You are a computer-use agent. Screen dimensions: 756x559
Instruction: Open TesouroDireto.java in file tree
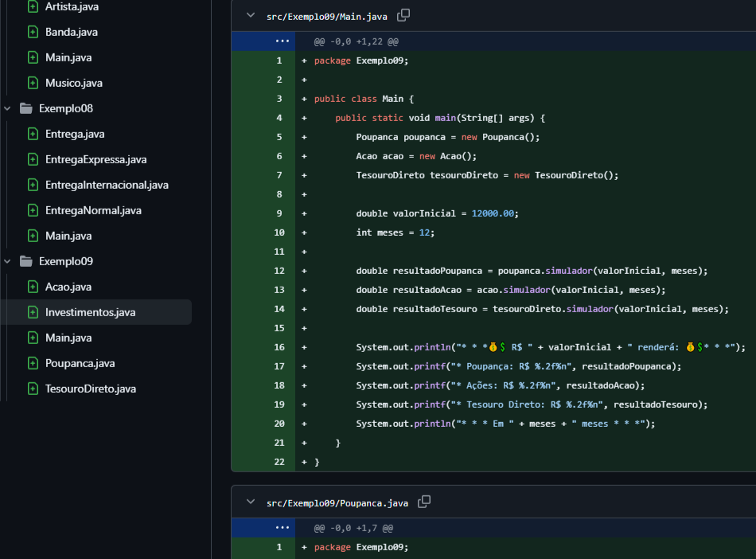(x=91, y=389)
